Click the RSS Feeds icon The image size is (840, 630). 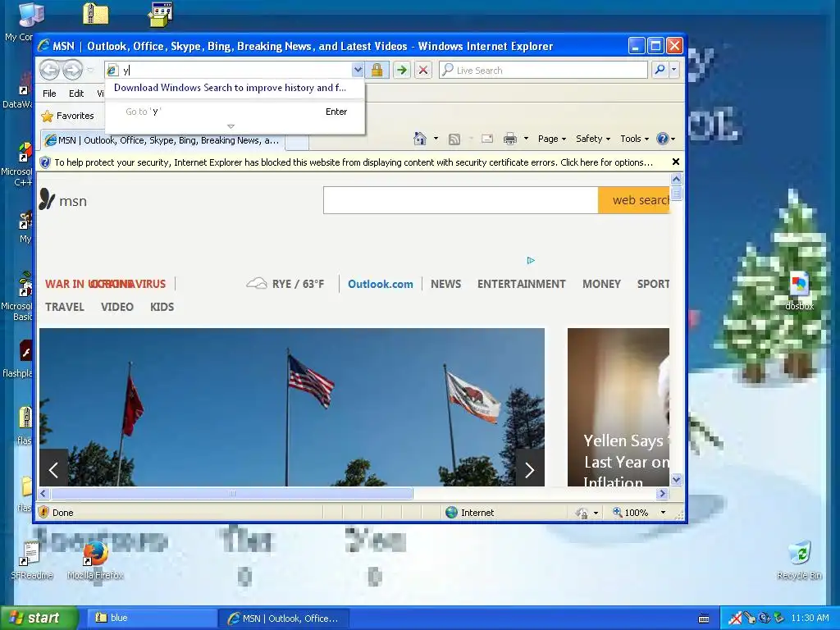pyautogui.click(x=454, y=139)
